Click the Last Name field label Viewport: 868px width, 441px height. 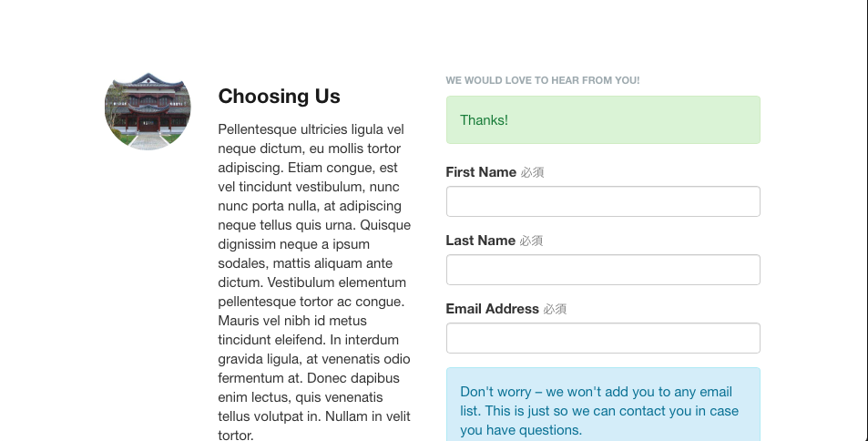point(481,241)
